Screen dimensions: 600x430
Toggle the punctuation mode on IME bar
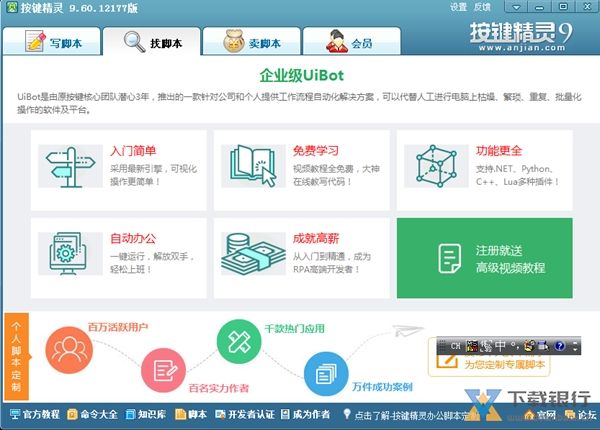515,347
